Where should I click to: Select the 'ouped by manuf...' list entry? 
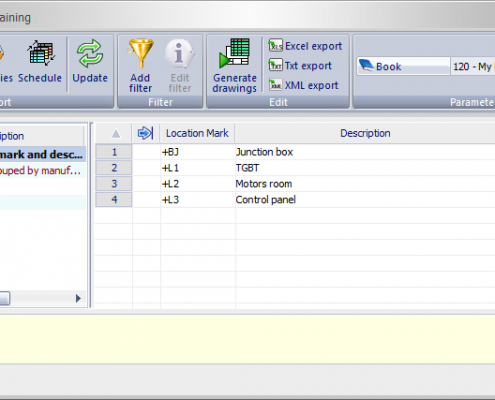coord(41,170)
